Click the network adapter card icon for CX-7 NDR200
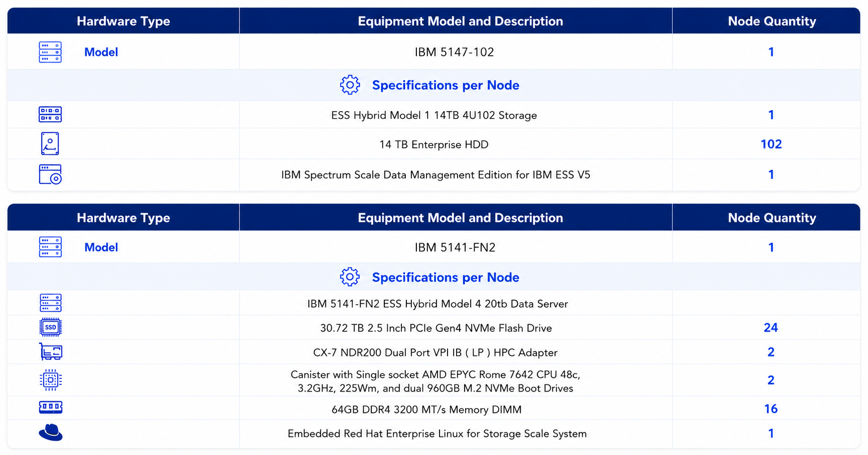This screenshot has height=455, width=868. [x=51, y=352]
